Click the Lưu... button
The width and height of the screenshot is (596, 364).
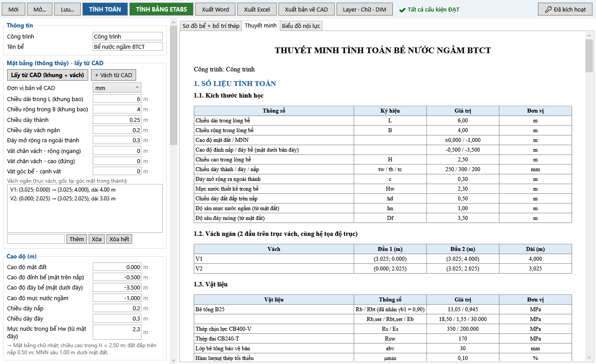click(x=67, y=9)
